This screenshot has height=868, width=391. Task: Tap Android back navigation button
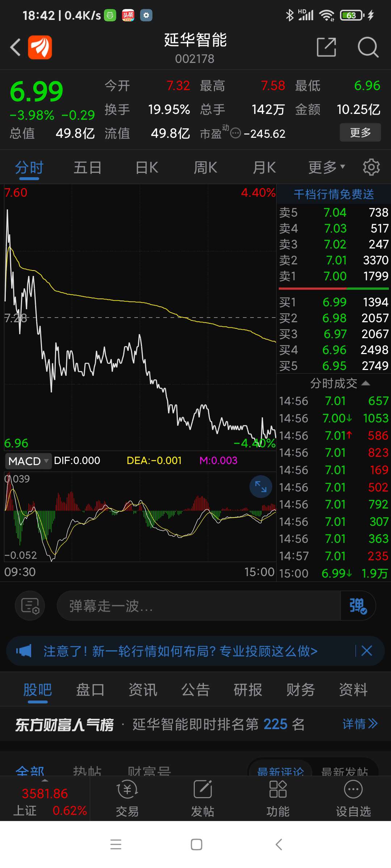click(279, 844)
